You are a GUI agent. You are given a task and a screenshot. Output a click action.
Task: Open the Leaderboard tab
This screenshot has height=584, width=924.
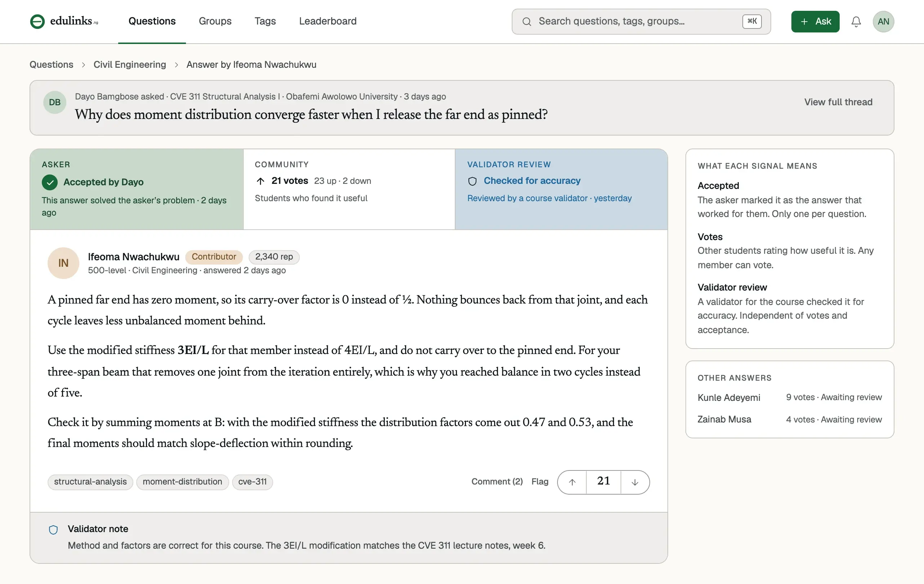click(328, 21)
